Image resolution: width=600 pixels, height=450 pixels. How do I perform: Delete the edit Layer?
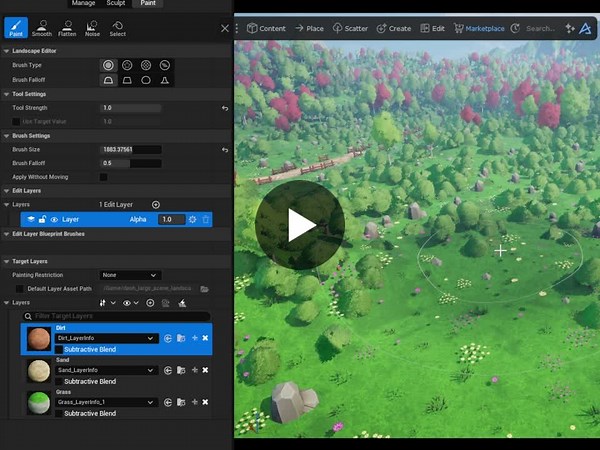tap(206, 219)
